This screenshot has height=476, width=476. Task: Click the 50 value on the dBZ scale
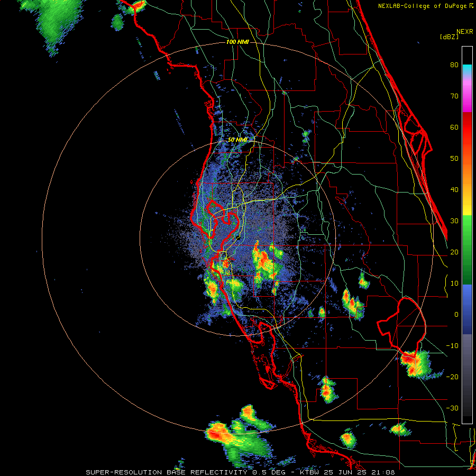point(454,159)
